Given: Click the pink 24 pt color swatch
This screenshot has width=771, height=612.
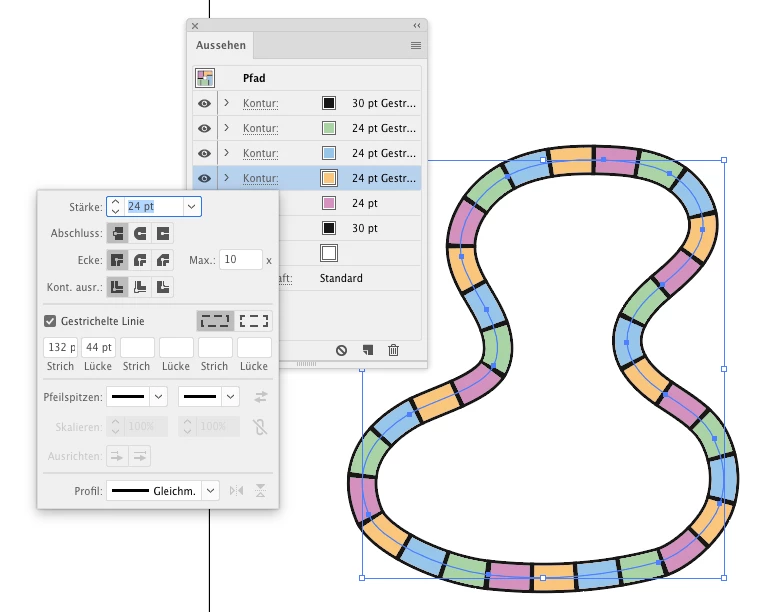Looking at the screenshot, I should [x=329, y=203].
